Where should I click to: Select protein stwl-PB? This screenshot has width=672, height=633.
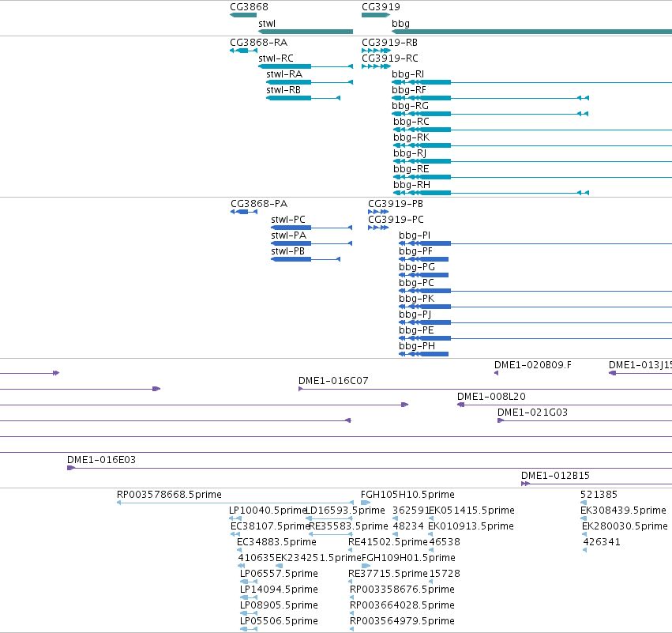(306, 259)
